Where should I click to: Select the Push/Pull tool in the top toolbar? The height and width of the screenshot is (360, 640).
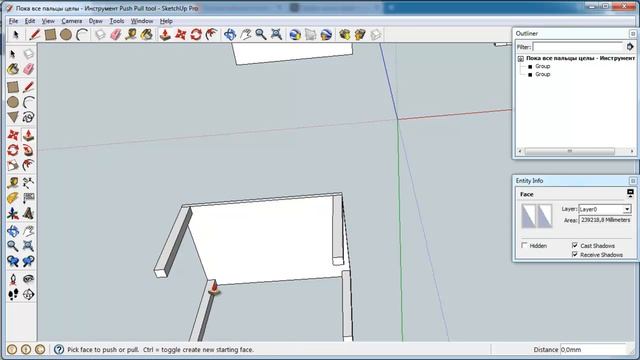coord(165,35)
